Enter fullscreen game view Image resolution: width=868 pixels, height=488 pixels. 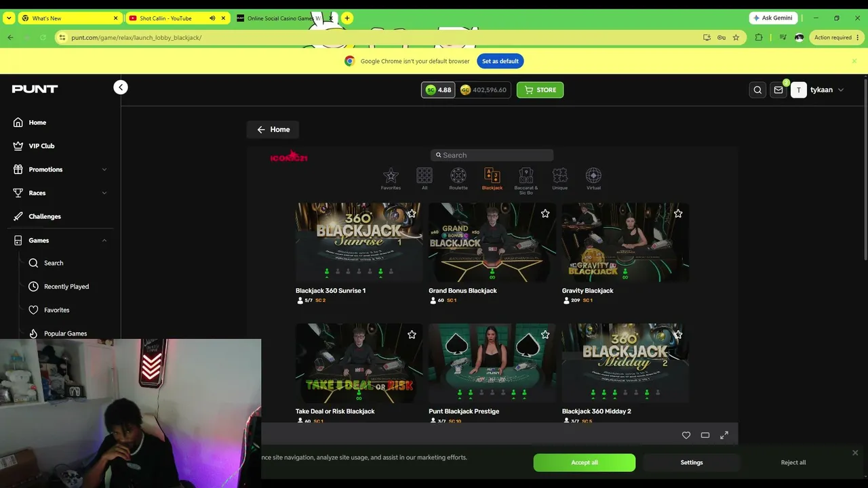[x=724, y=435]
